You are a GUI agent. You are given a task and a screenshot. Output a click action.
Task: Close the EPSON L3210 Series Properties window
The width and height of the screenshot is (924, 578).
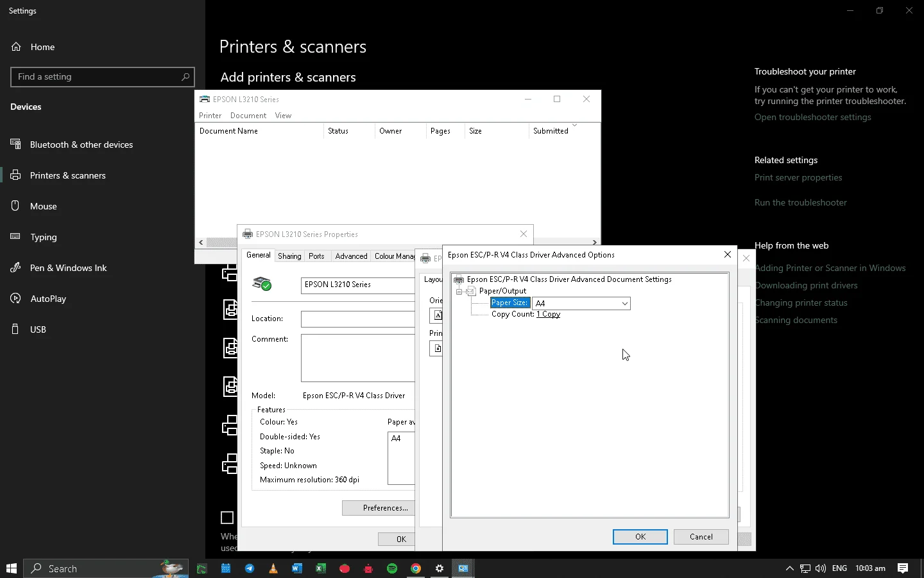pos(524,234)
